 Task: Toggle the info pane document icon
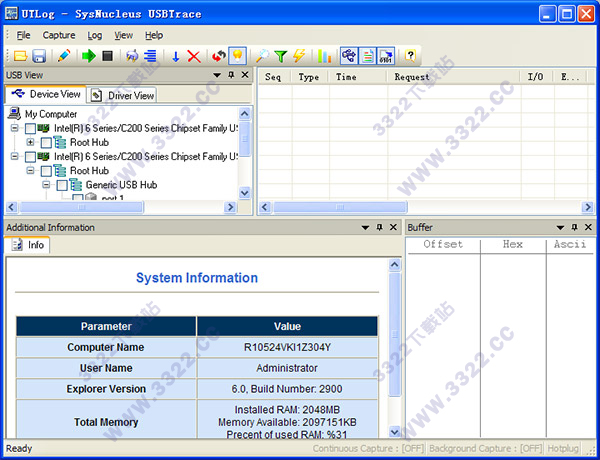[367, 56]
